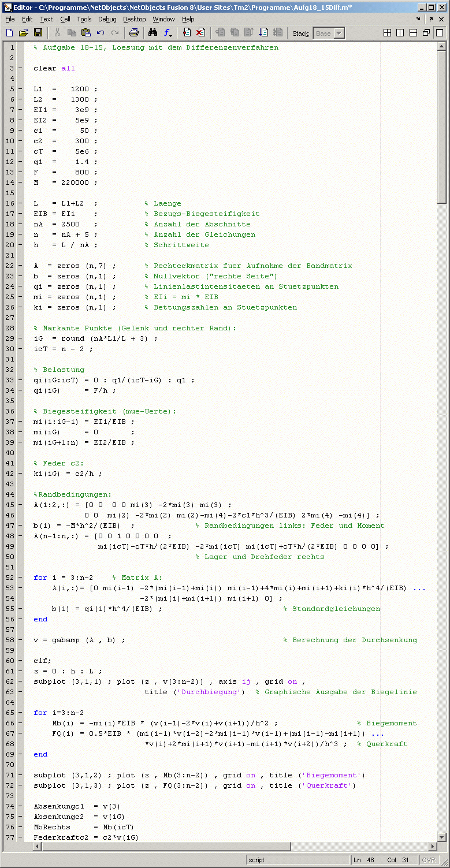
Task: Click the New file icon
Action: (x=9, y=33)
